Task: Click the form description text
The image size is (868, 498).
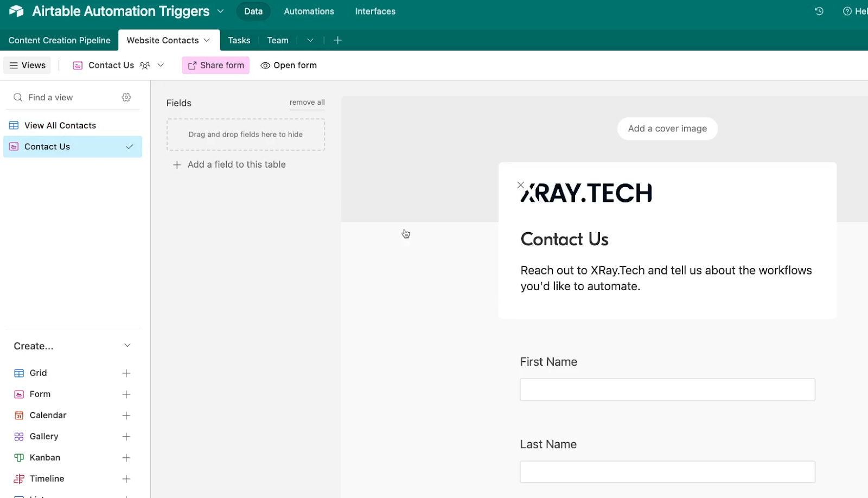Action: tap(666, 278)
